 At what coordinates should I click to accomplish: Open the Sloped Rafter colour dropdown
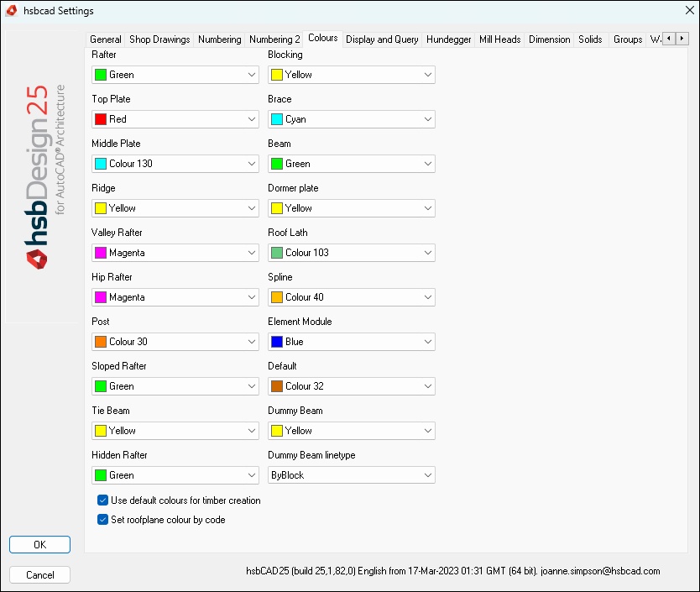pos(175,386)
